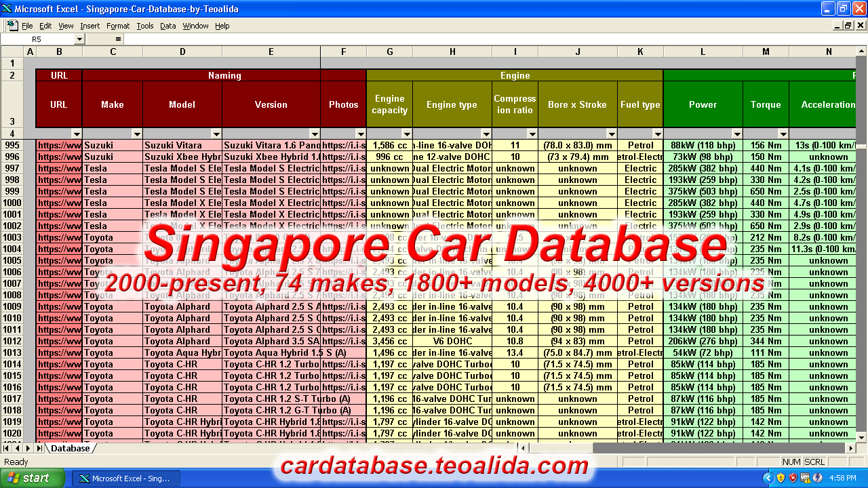
Task: Click '3,456 cc' engine capacity cell
Action: coord(390,341)
